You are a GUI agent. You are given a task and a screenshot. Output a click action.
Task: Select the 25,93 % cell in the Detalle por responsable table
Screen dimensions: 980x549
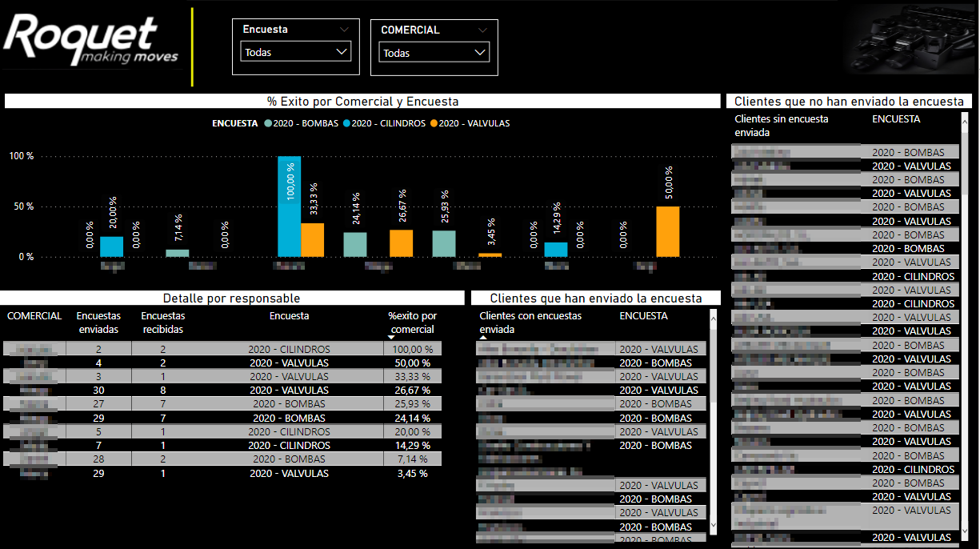pyautogui.click(x=413, y=404)
